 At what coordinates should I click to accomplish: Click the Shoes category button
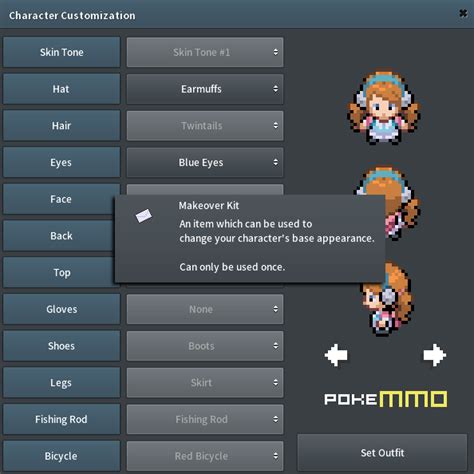point(61,346)
